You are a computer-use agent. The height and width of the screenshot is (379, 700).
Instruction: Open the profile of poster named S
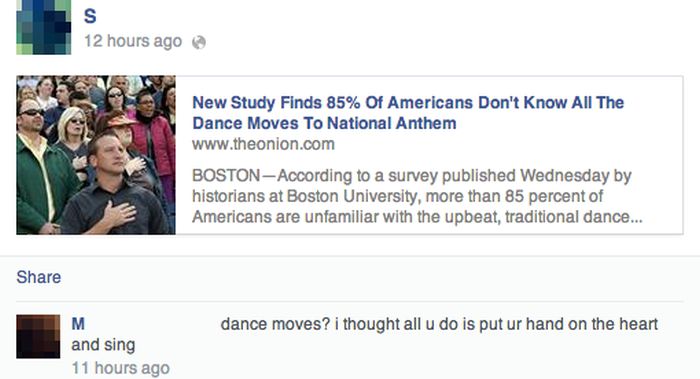coord(90,16)
